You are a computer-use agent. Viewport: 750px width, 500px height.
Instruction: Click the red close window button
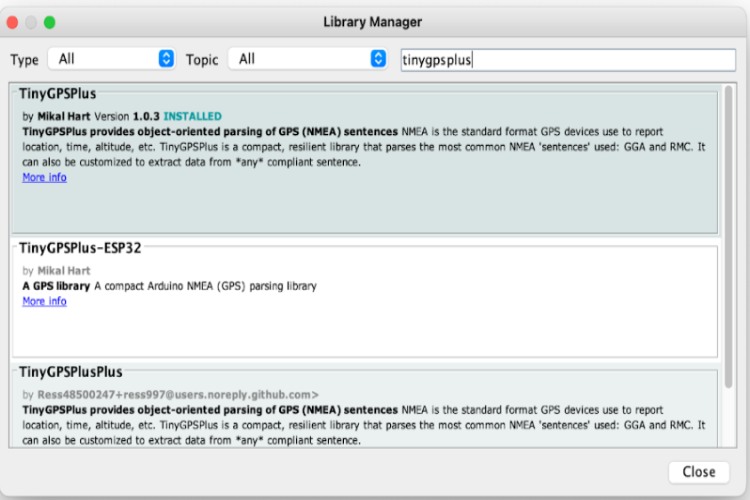coord(12,22)
